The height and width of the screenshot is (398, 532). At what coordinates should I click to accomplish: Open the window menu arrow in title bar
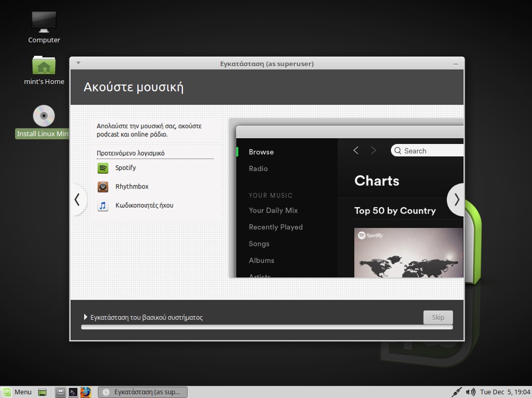pyautogui.click(x=78, y=63)
